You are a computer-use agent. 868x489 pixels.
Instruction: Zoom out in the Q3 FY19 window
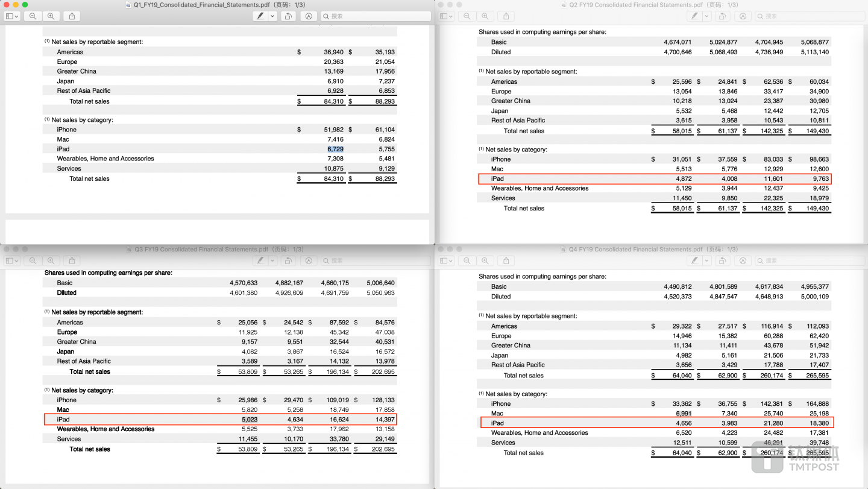[33, 260]
